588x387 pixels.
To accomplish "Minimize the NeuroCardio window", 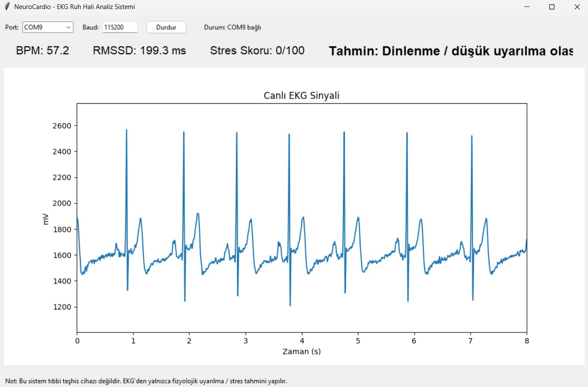I will point(527,7).
